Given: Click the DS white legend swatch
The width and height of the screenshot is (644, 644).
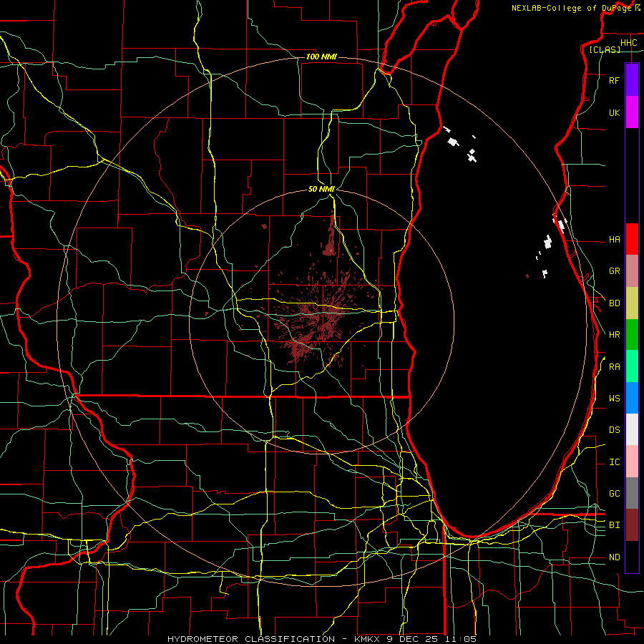Looking at the screenshot, I should [x=632, y=429].
